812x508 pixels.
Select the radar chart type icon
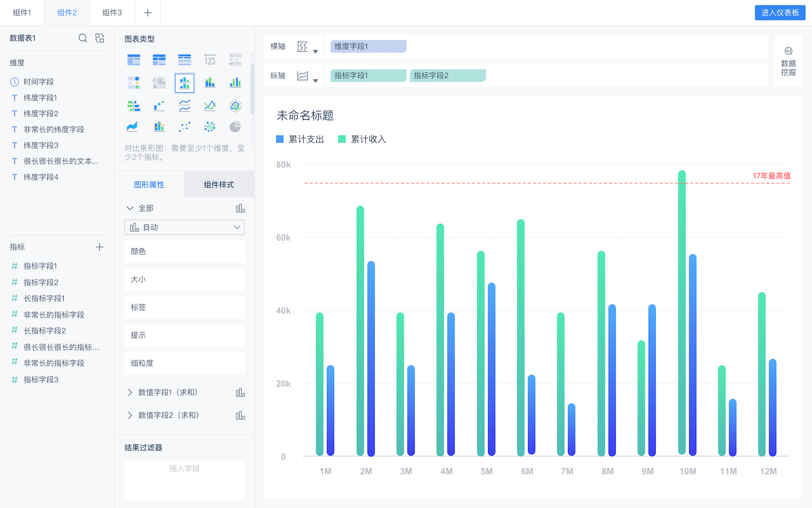[x=235, y=106]
